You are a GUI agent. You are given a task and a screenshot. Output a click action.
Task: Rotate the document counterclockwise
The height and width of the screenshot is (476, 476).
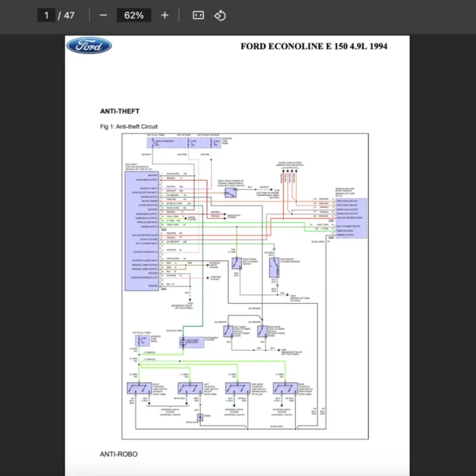[221, 15]
